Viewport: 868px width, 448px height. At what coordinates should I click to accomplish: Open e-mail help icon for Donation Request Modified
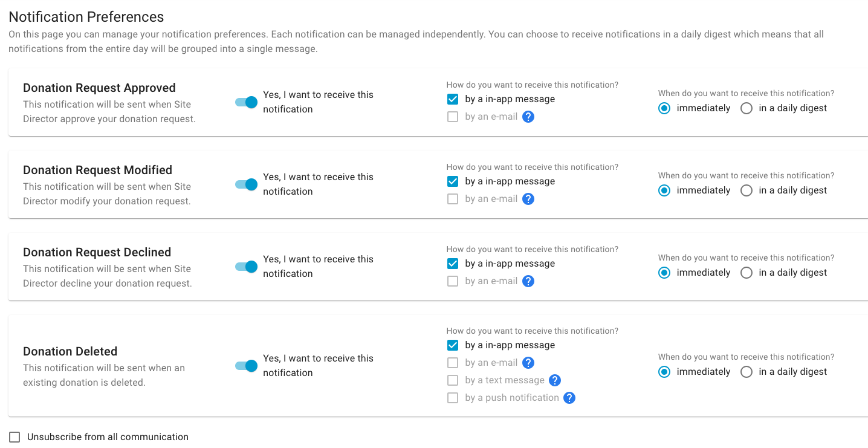pos(528,199)
